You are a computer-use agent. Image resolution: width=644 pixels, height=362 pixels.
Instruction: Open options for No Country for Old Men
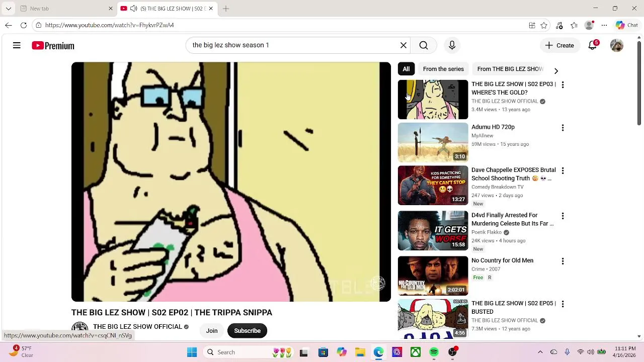pyautogui.click(x=562, y=261)
